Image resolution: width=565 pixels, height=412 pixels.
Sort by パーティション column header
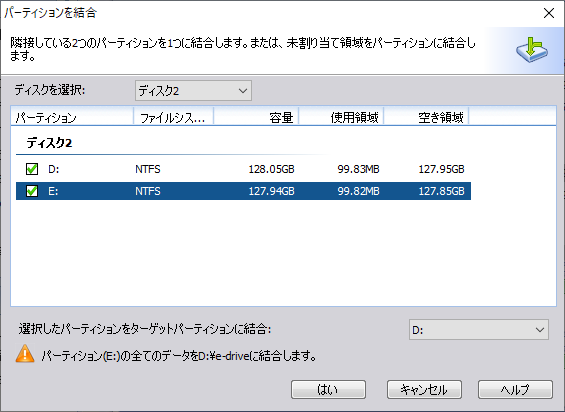72,117
